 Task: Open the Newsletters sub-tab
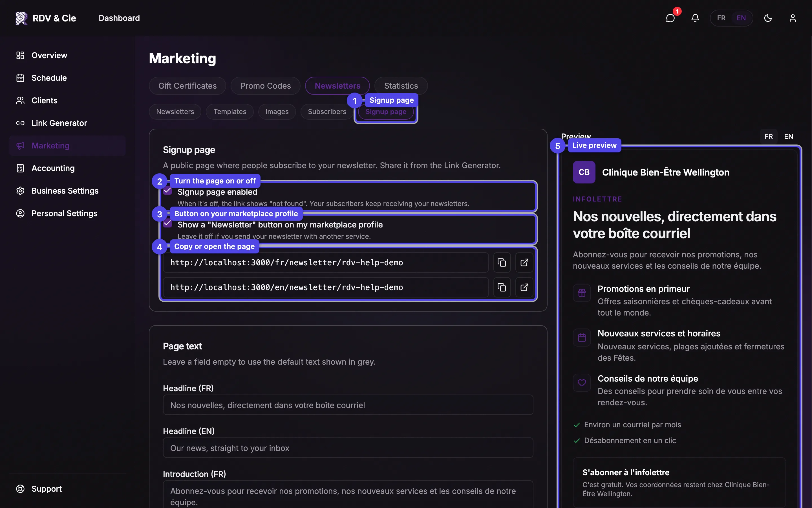pos(175,111)
